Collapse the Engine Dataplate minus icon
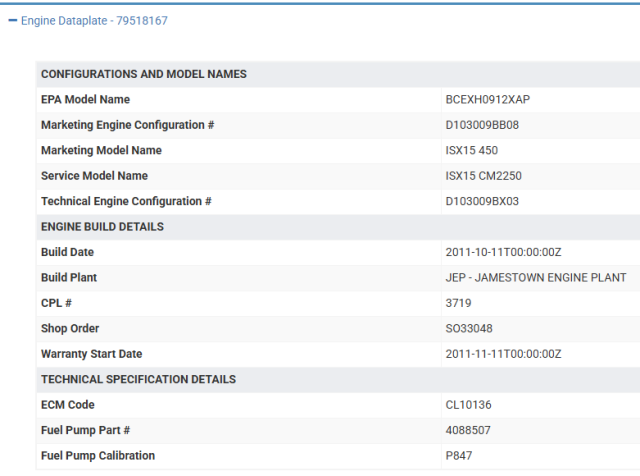The width and height of the screenshot is (640, 476). pos(12,20)
